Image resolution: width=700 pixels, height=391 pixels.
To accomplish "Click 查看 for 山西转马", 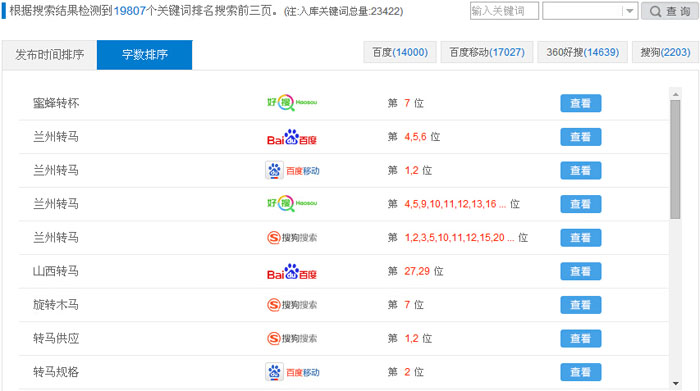I will pos(581,271).
